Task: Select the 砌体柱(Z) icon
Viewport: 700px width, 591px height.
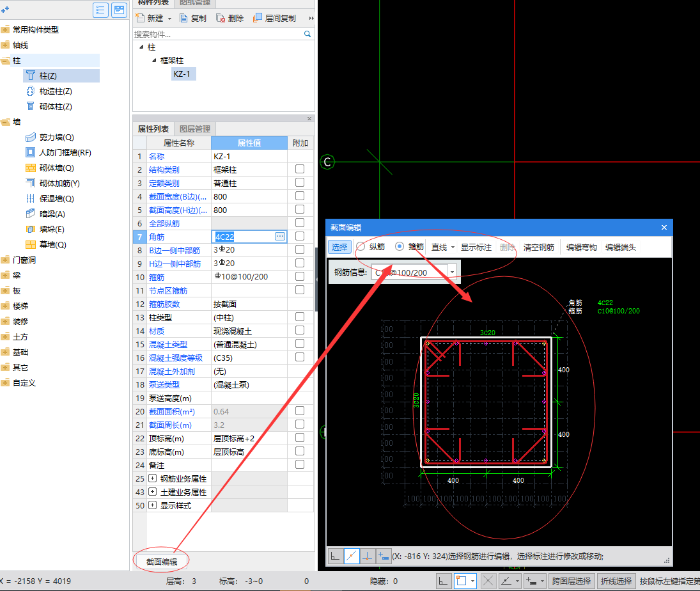Action: coord(30,106)
